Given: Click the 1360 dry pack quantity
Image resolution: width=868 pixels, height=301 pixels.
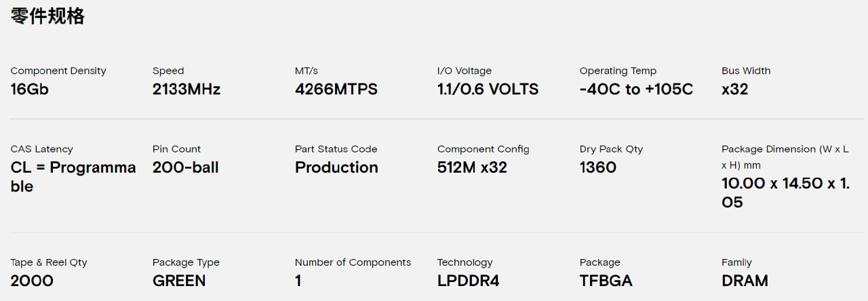Looking at the screenshot, I should [597, 167].
